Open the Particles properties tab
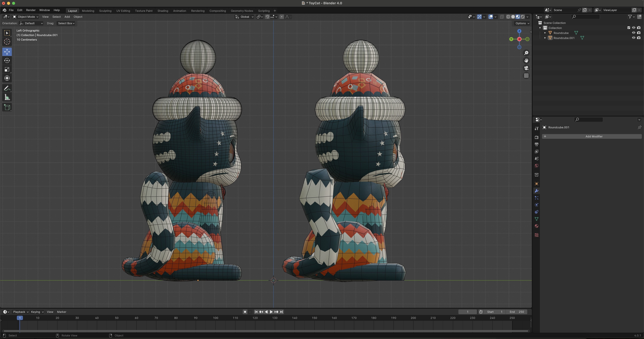Viewport: 644px width, 339px height. tap(536, 198)
